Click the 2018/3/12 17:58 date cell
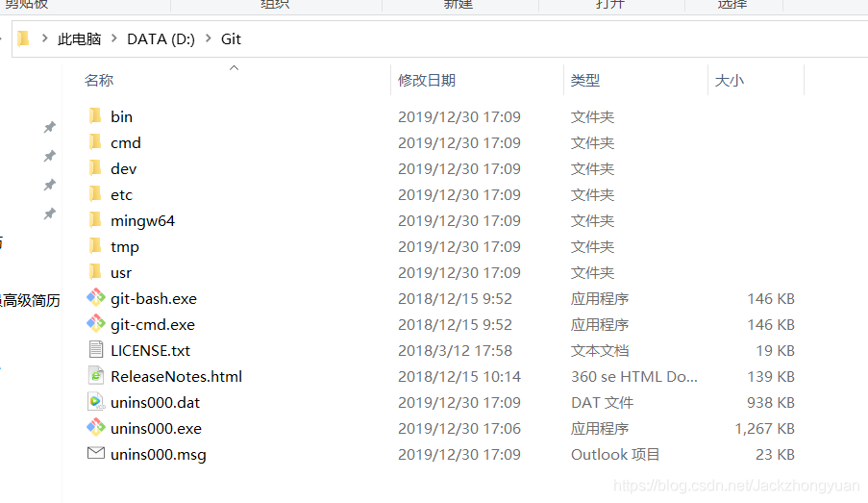This screenshot has height=503, width=868. point(455,351)
